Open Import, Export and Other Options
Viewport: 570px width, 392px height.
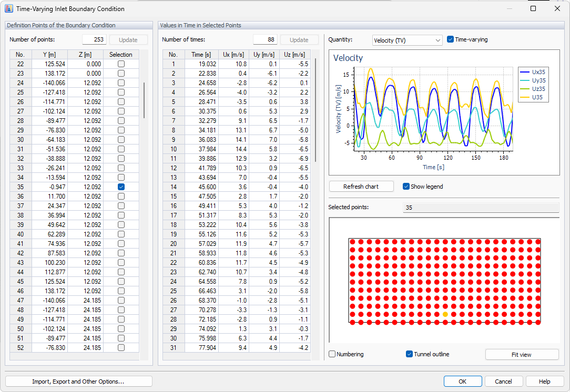pos(78,381)
